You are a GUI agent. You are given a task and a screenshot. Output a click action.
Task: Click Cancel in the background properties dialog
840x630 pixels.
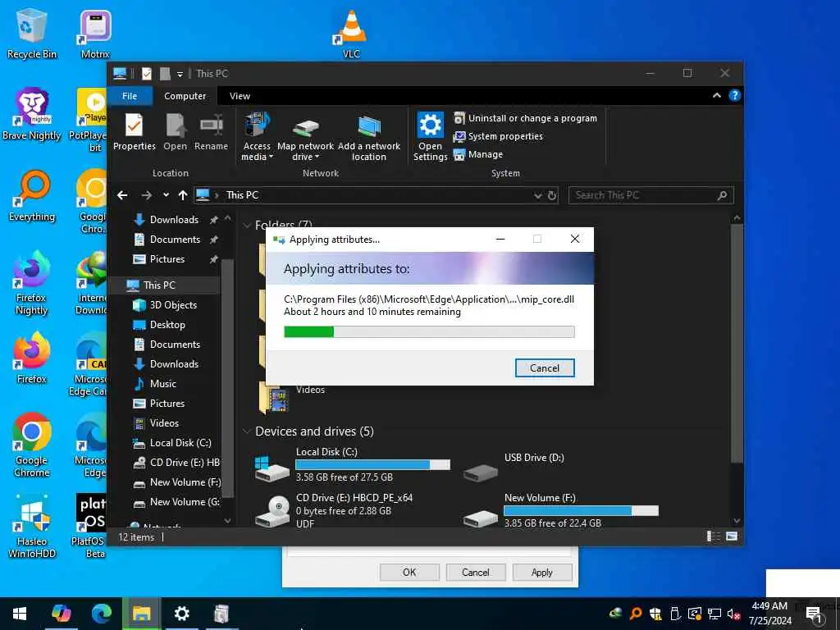coord(475,572)
